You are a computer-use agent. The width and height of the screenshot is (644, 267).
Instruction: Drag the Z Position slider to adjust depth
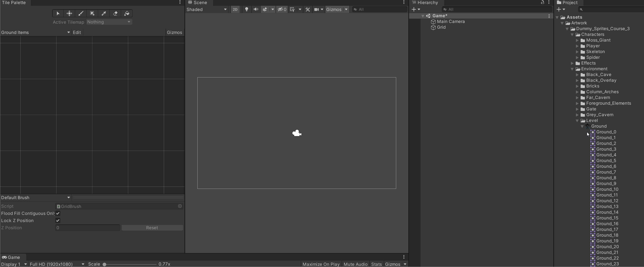click(87, 228)
